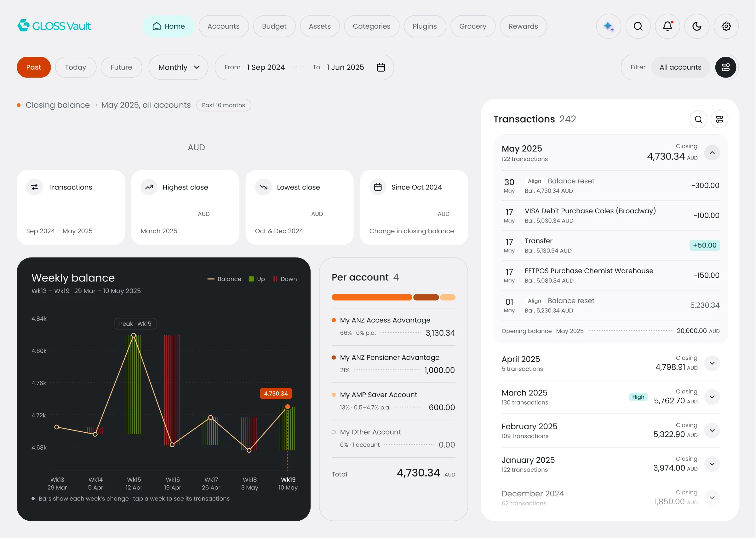The width and height of the screenshot is (756, 538).
Task: Expand the December 2024 section
Action: click(x=712, y=498)
